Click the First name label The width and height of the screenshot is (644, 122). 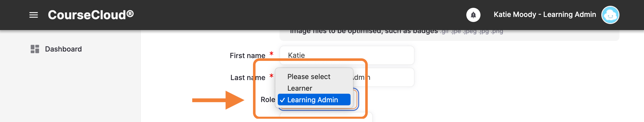(247, 56)
